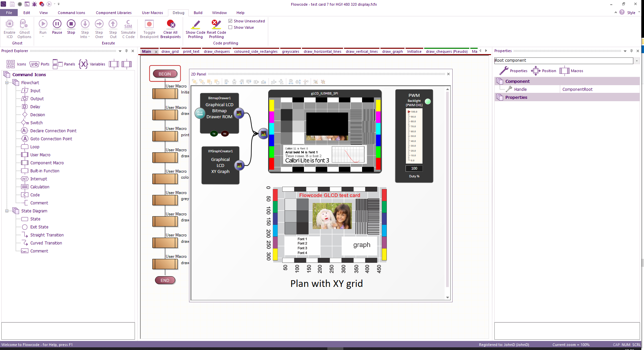Stop the simulation with Stop icon

[71, 24]
